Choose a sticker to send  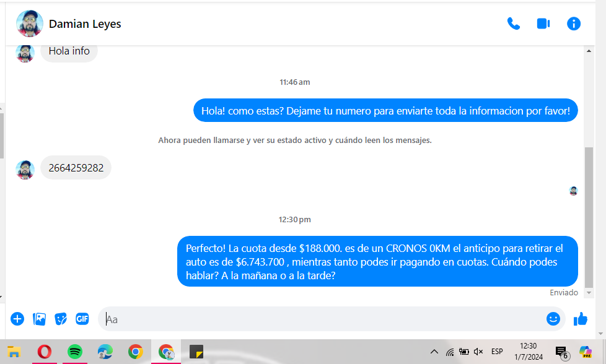61,319
